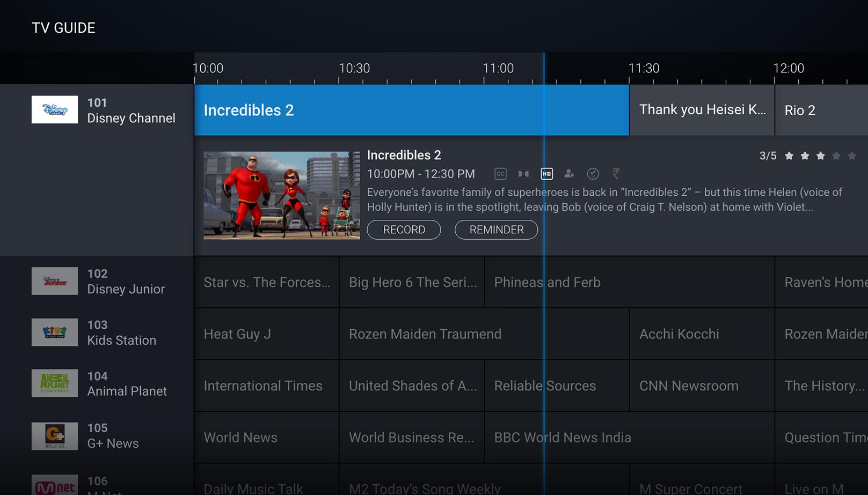Select CNN Newsroom program
Screen dimensions: 868x495
(x=702, y=386)
